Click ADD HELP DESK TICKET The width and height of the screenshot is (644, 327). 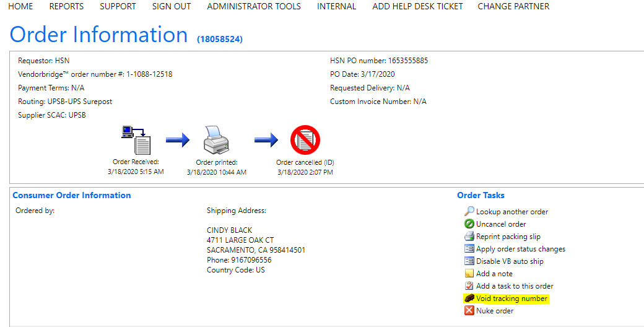[417, 7]
